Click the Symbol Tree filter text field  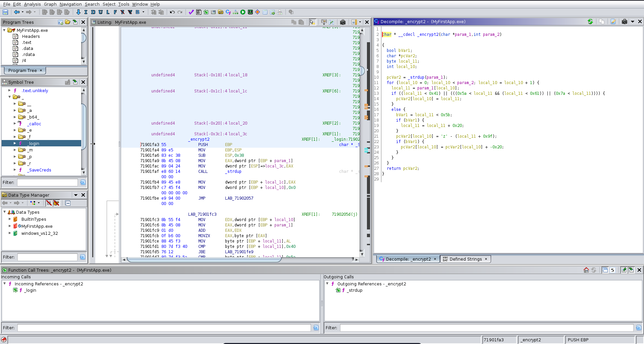click(x=47, y=183)
